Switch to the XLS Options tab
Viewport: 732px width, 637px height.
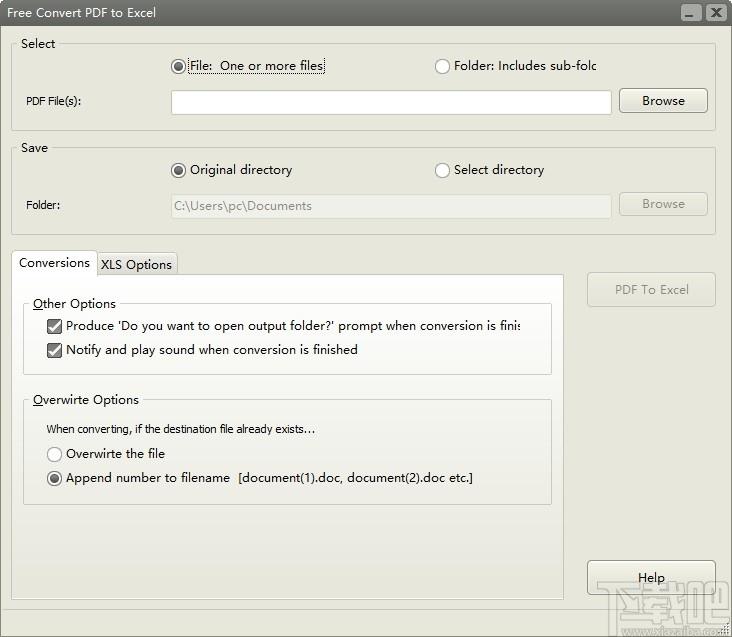pos(136,265)
